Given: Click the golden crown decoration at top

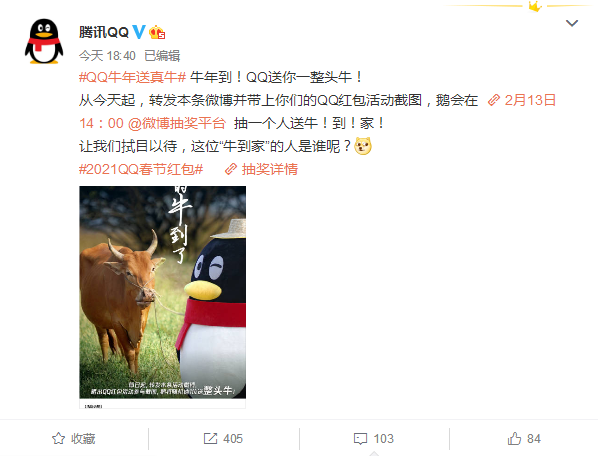Looking at the screenshot, I should tap(535, 6).
